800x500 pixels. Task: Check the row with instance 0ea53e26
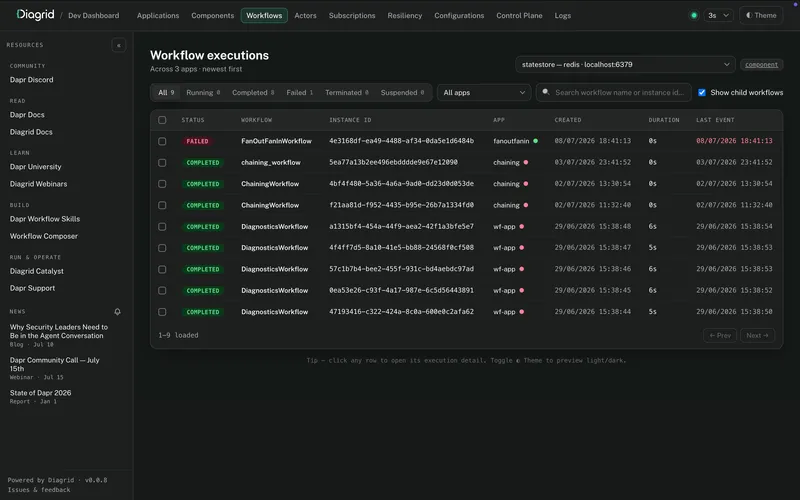click(162, 290)
